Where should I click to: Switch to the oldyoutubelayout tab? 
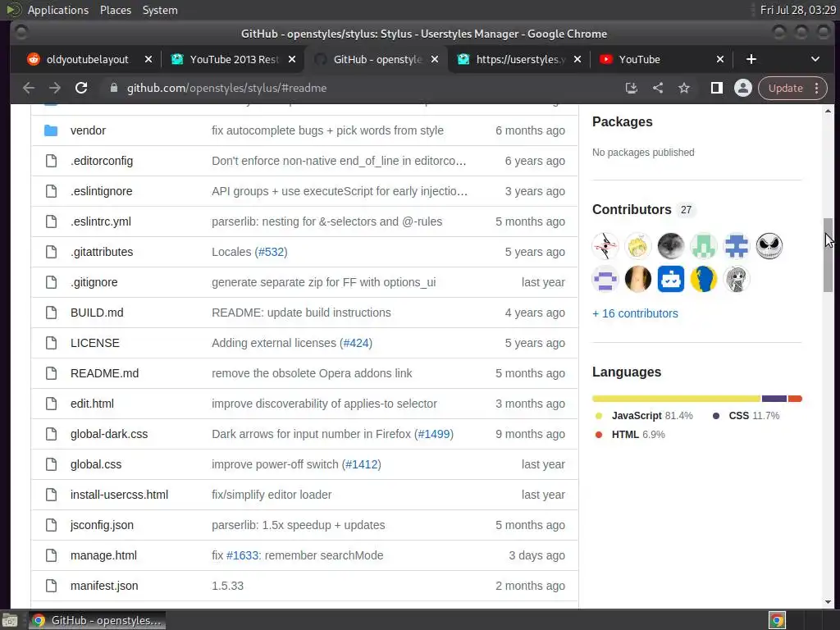pos(87,59)
